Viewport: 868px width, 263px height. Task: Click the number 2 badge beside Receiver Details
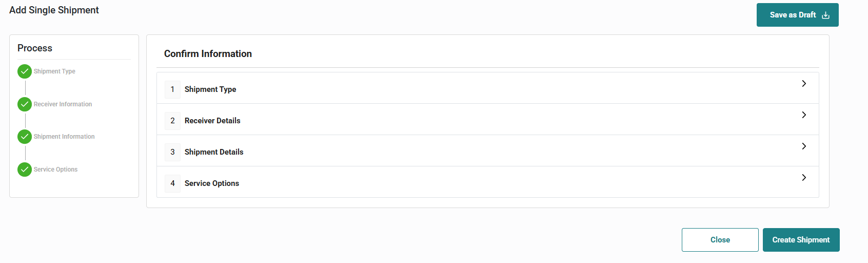click(172, 121)
